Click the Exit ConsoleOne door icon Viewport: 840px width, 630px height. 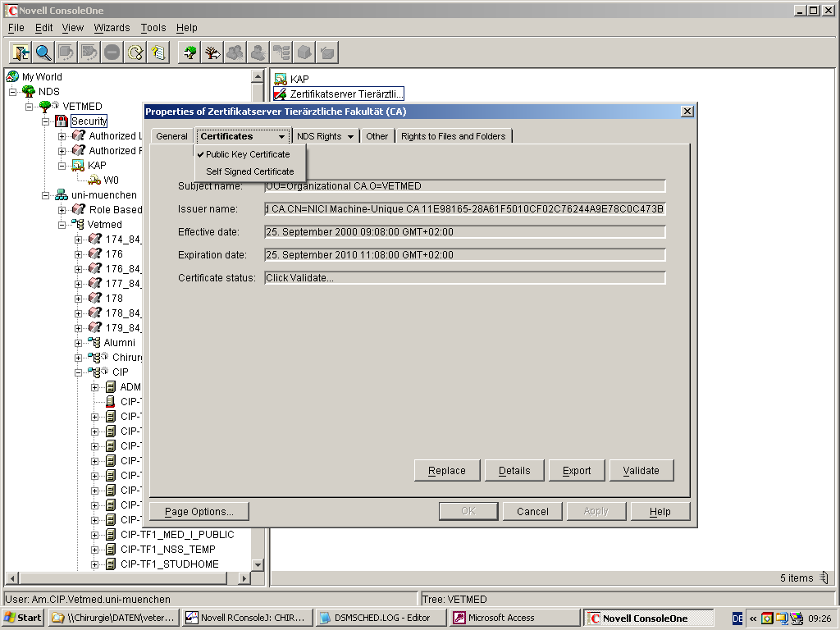21,52
